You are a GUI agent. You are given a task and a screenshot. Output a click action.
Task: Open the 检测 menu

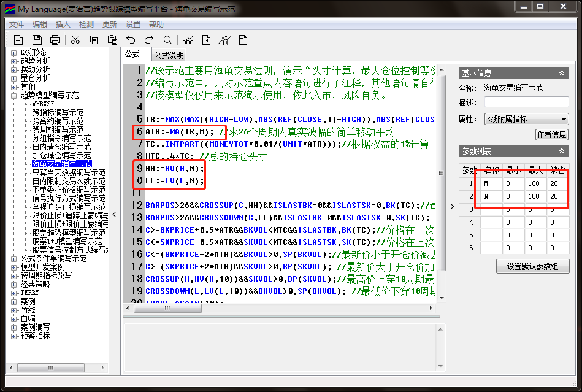point(86,25)
